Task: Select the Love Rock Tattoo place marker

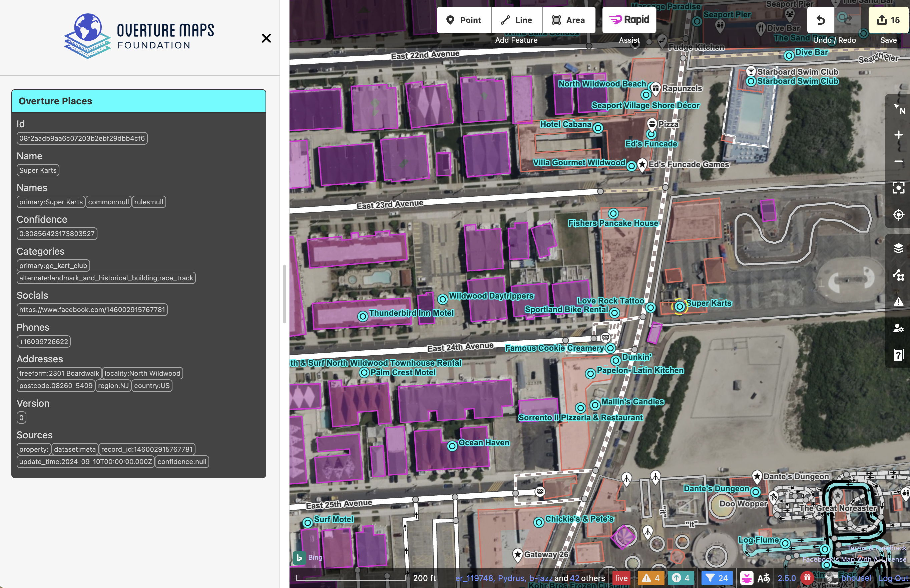Action: tap(650, 308)
